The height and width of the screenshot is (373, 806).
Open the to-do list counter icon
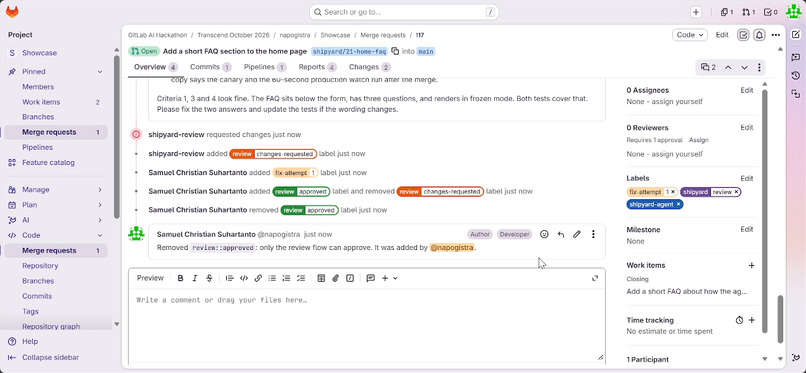click(771, 12)
